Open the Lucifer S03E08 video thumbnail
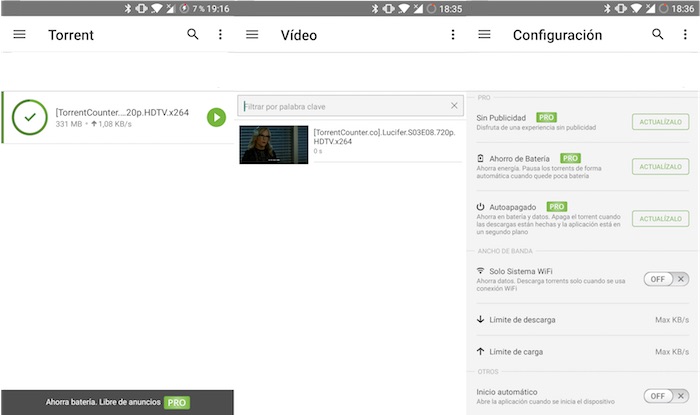Screen dimensions: 700x415 (x=274, y=145)
